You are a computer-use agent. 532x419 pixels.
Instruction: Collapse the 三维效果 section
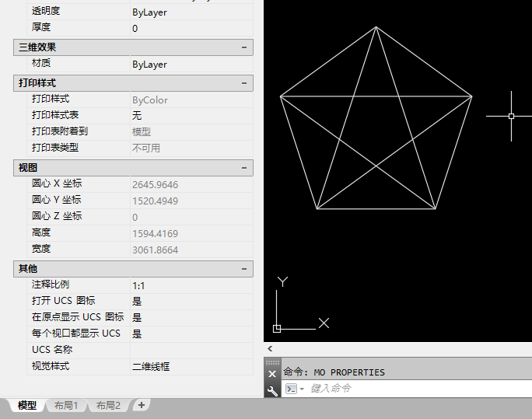[x=244, y=47]
